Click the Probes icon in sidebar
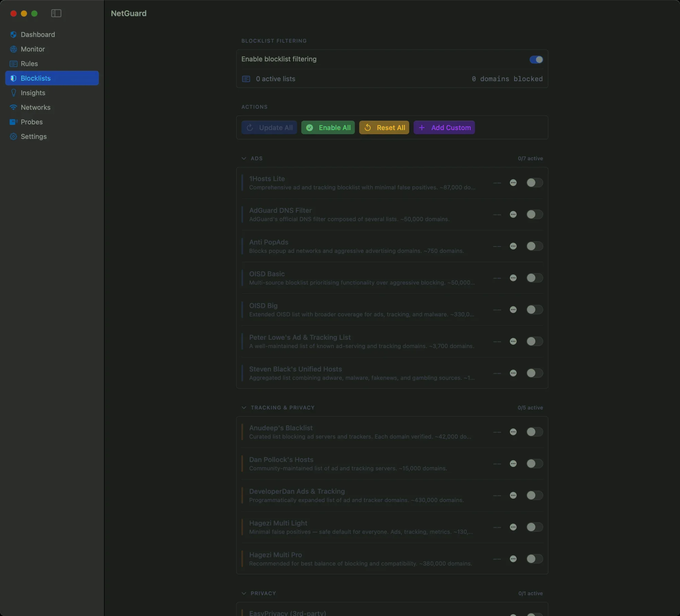 pos(13,122)
